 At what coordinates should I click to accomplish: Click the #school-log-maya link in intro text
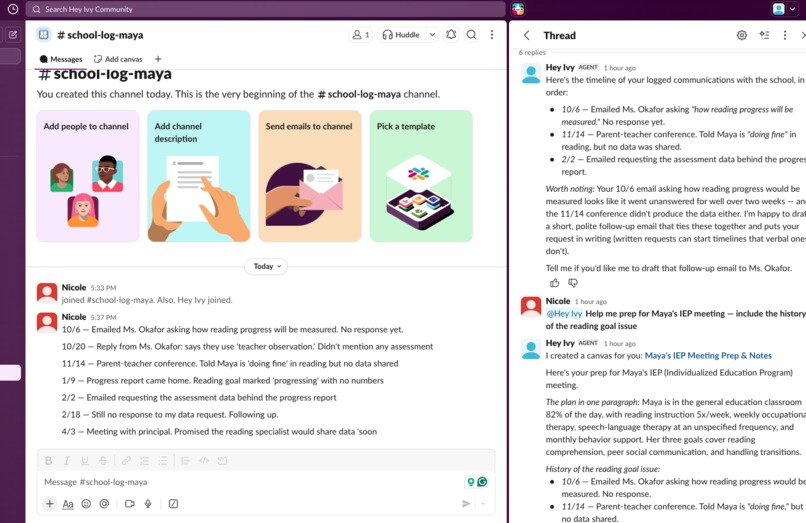(x=359, y=94)
